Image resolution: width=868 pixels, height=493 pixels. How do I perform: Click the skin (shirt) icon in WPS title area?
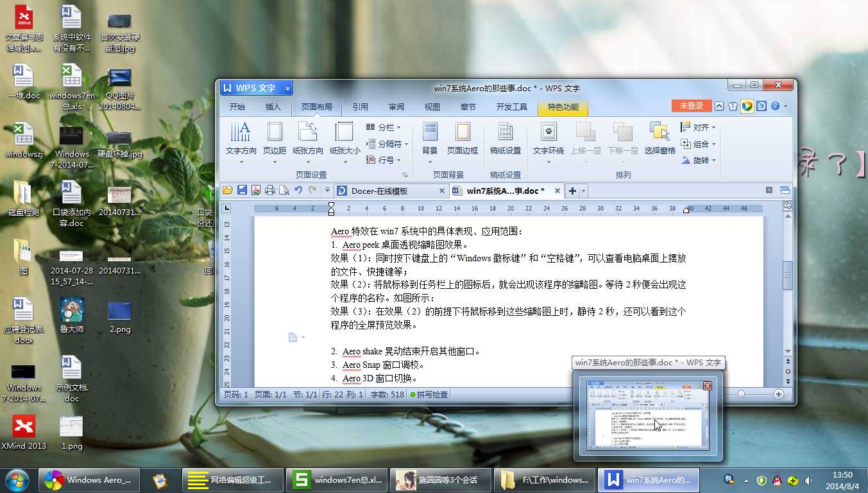[x=733, y=106]
